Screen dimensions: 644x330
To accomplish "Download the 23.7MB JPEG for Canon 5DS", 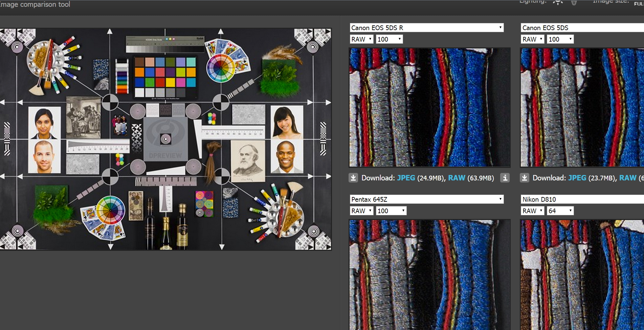I will pos(577,178).
